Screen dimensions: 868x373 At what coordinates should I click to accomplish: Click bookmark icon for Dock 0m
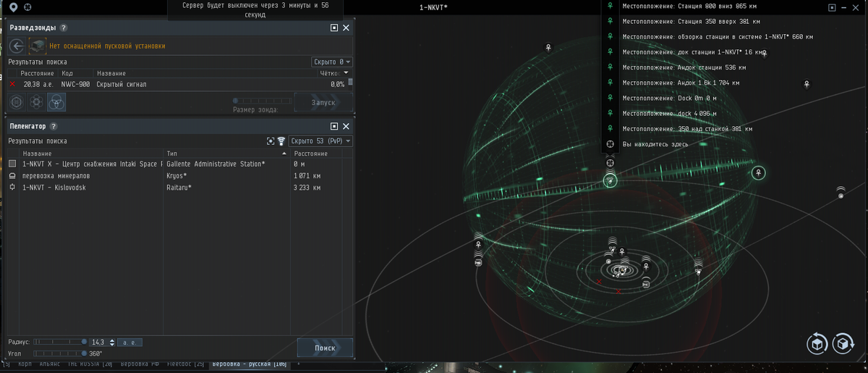coord(610,98)
